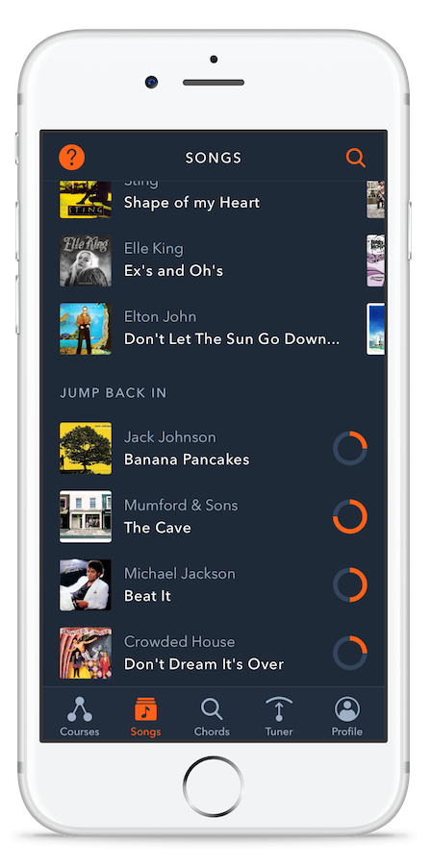Open the Tuner icon
The width and height of the screenshot is (431, 868).
pyautogui.click(x=279, y=709)
